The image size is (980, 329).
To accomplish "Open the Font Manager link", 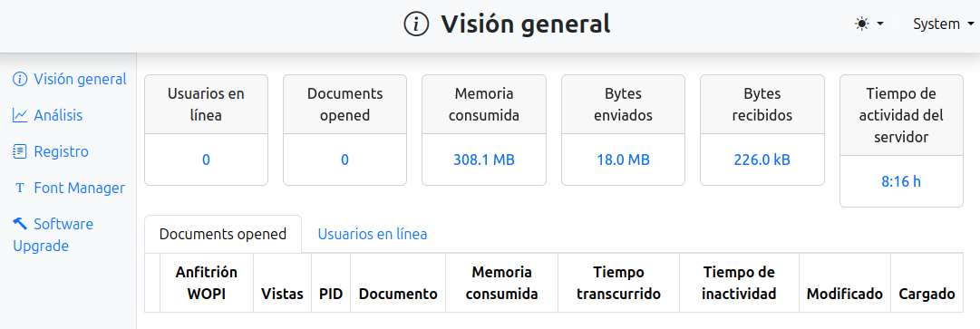I will [80, 188].
